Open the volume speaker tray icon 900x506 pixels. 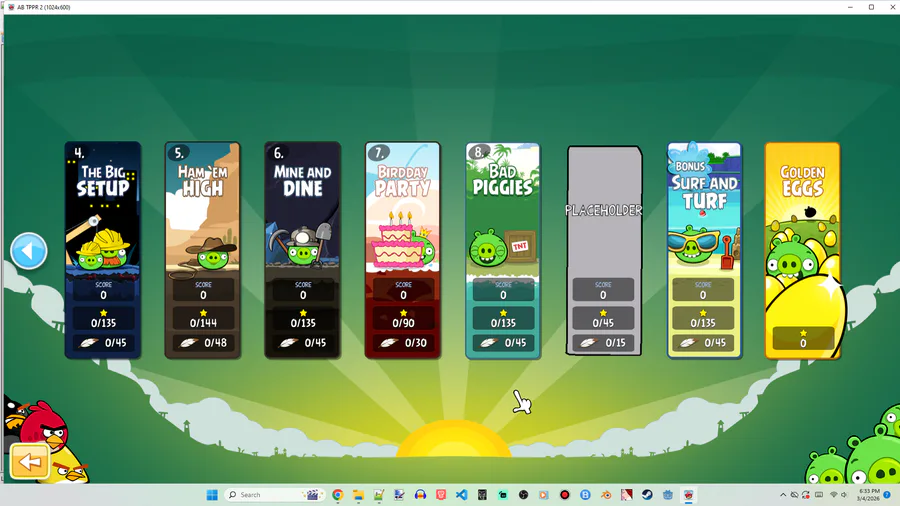(844, 495)
